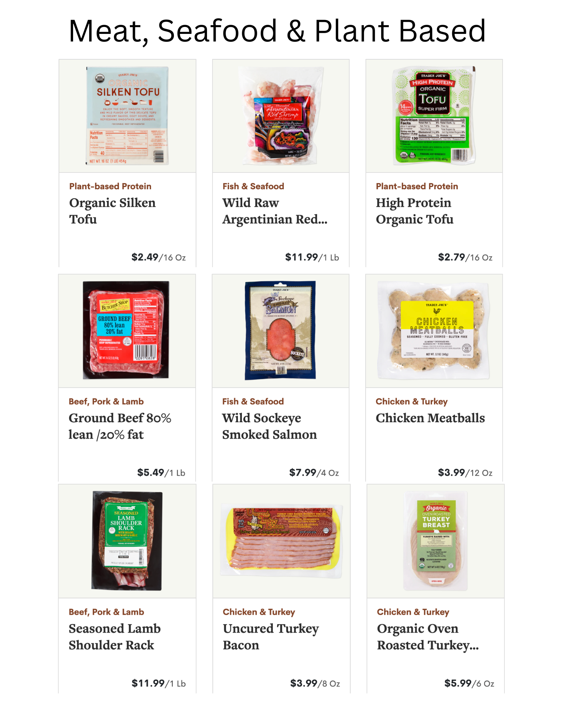Open the Uncured Turkey Bacon image

pyautogui.click(x=282, y=541)
